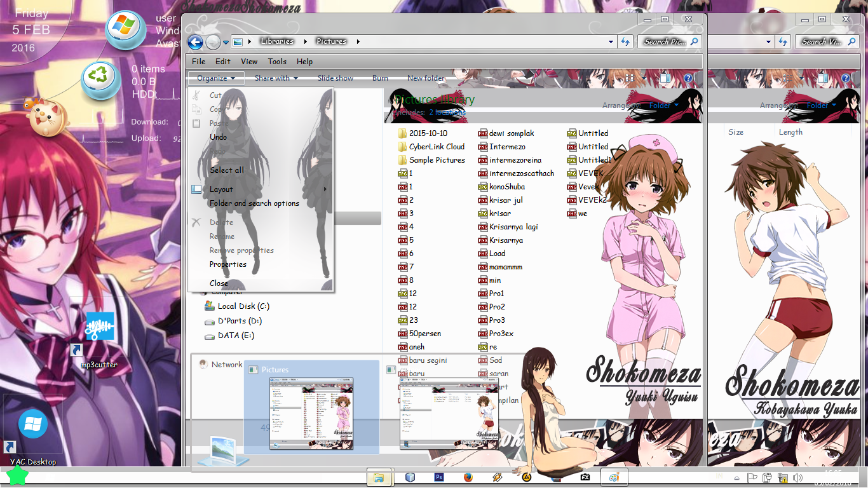
Task: Select the file named konoShuba
Action: click(501, 187)
